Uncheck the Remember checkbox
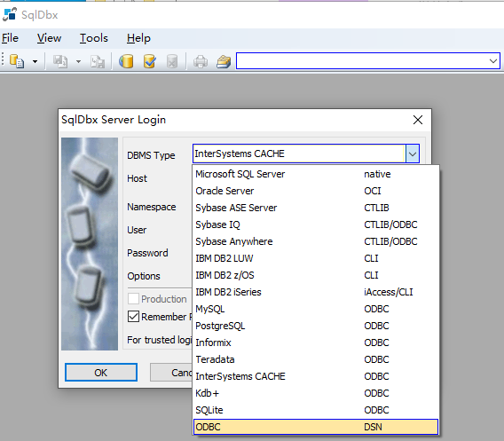The width and height of the screenshot is (504, 441). tap(133, 317)
